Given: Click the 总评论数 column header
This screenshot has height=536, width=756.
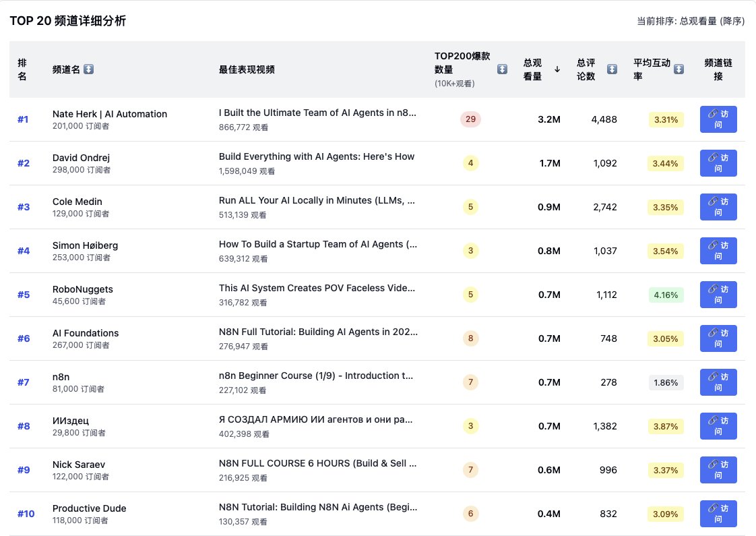Looking at the screenshot, I should (586, 69).
